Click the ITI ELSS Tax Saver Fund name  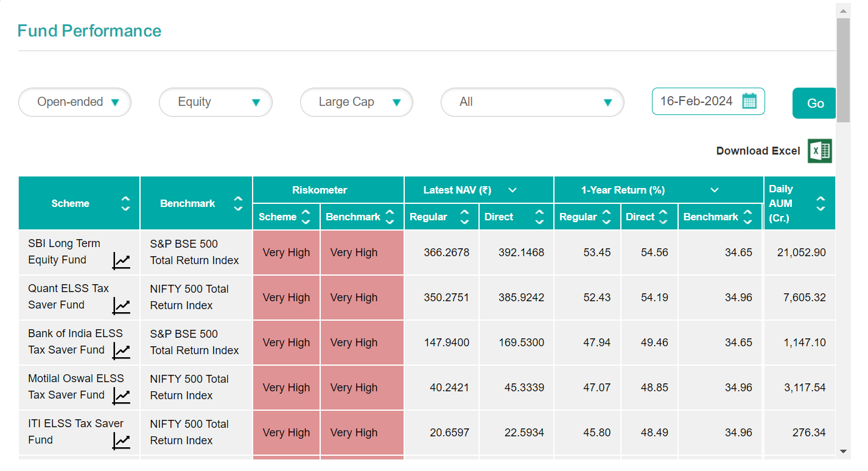click(x=75, y=431)
